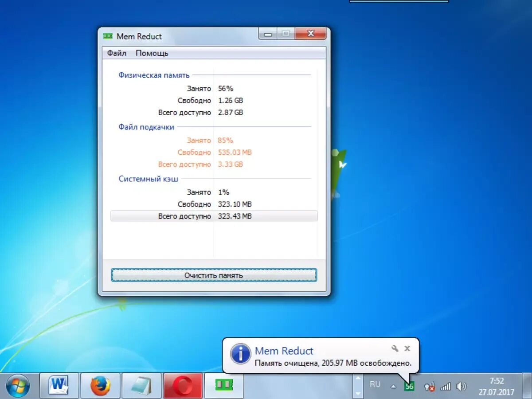Open the volume speaker icon

(462, 386)
